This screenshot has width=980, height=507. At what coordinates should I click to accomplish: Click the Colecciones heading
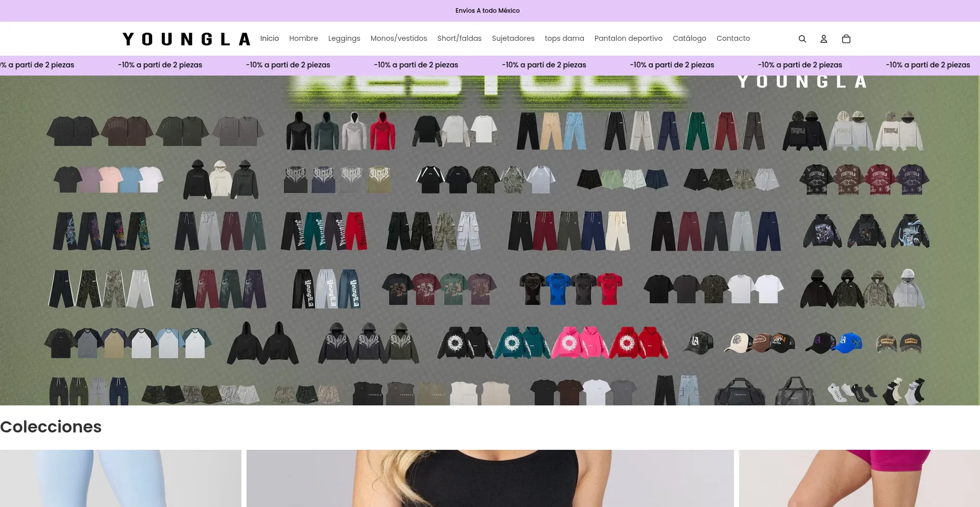pyautogui.click(x=51, y=427)
